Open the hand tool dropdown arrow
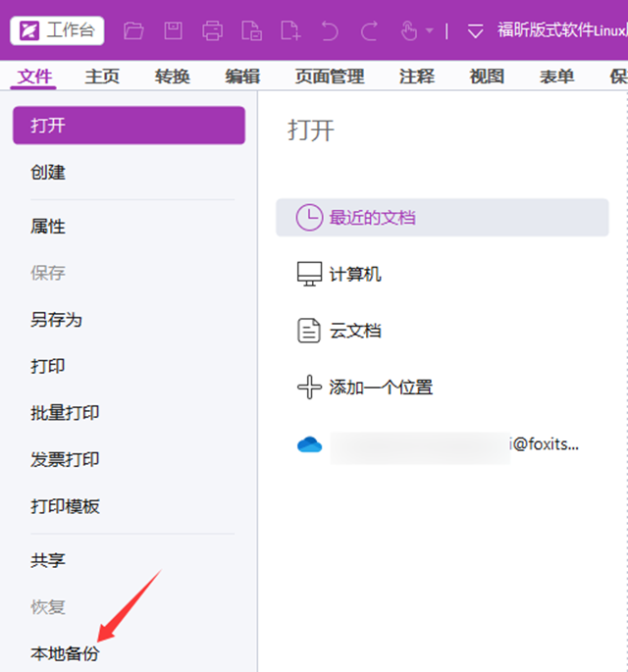Viewport: 628px width, 672px height. (430, 31)
